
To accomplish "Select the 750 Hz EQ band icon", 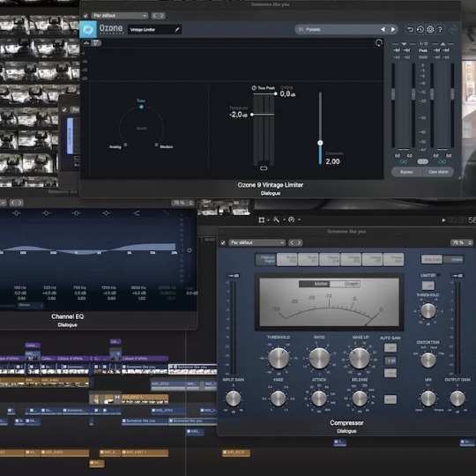I will [76, 213].
